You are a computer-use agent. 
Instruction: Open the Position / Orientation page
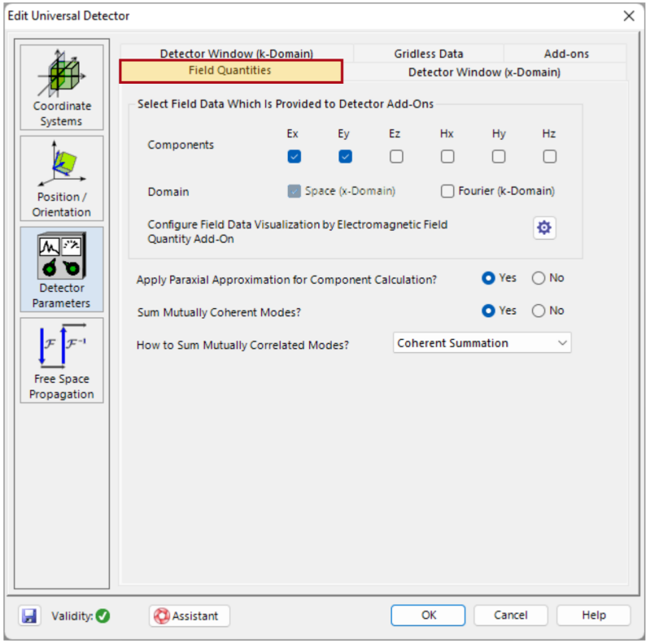coord(62,178)
